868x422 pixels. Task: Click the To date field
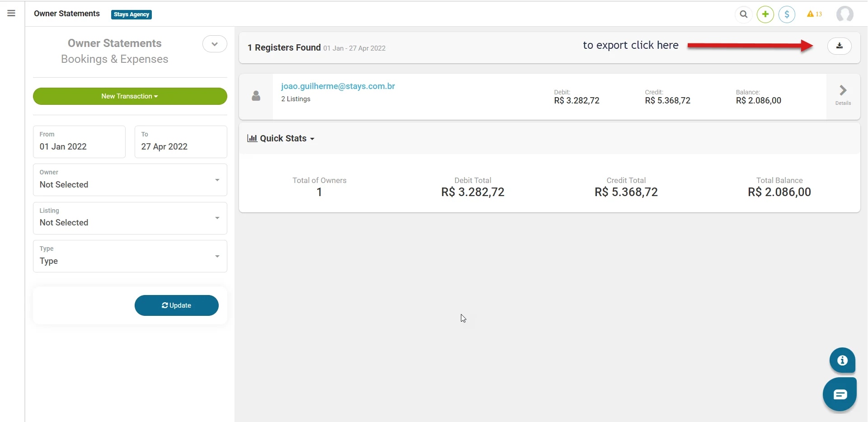[x=181, y=142]
